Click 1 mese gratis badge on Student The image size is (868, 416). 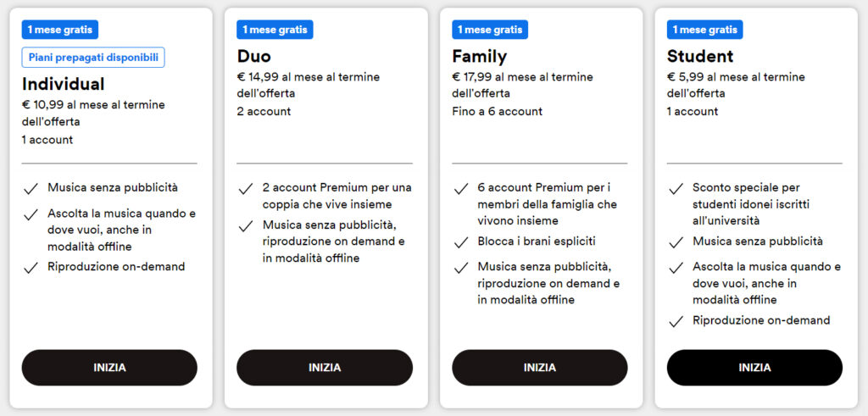705,30
